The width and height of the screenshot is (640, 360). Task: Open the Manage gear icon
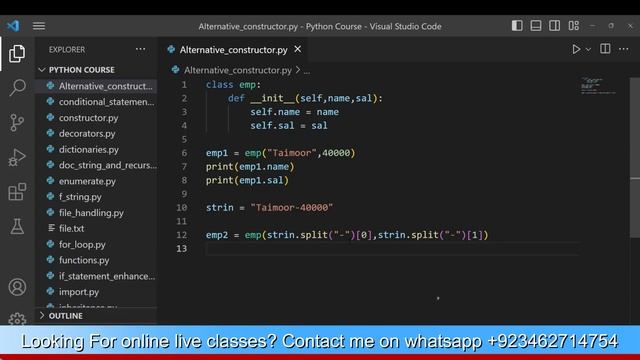tap(17, 318)
